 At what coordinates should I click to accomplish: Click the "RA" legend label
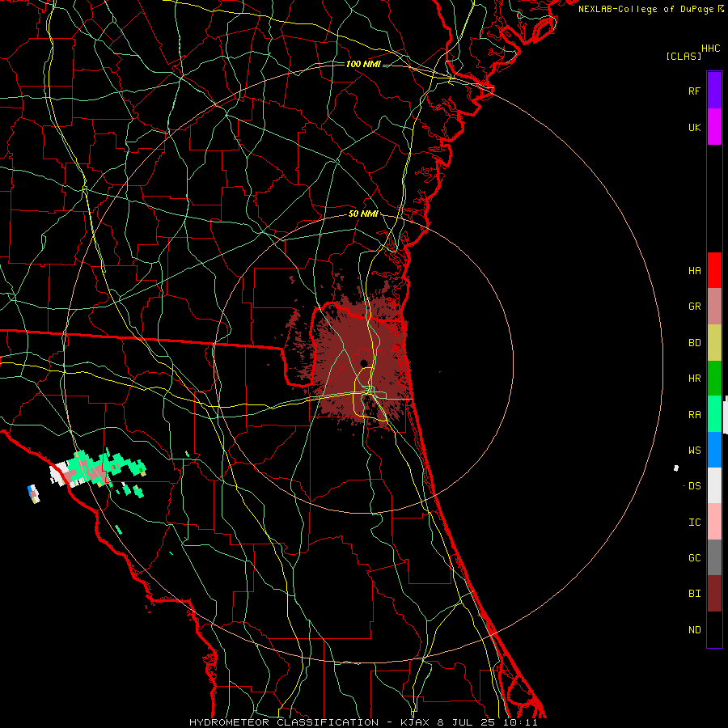(694, 415)
